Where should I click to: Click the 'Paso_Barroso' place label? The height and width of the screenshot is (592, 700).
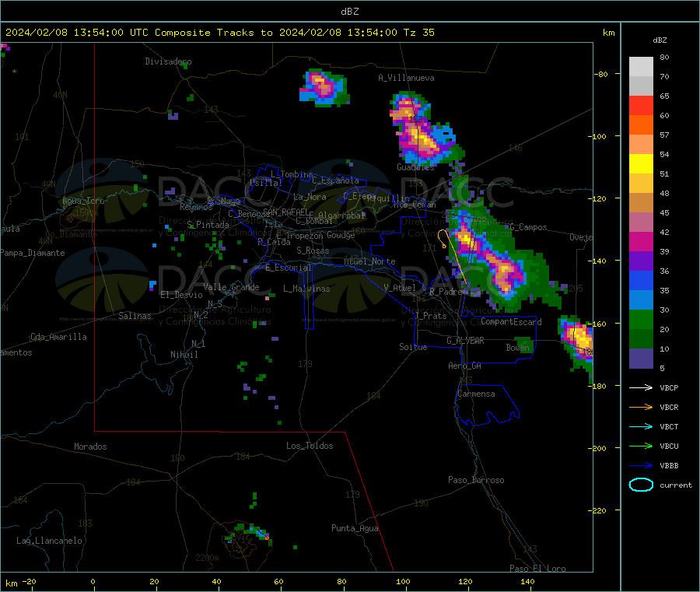coord(476,480)
